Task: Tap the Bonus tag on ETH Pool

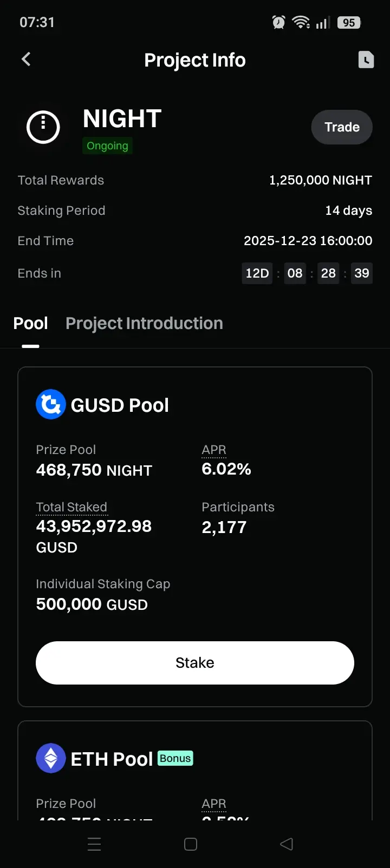Action: coord(175,758)
